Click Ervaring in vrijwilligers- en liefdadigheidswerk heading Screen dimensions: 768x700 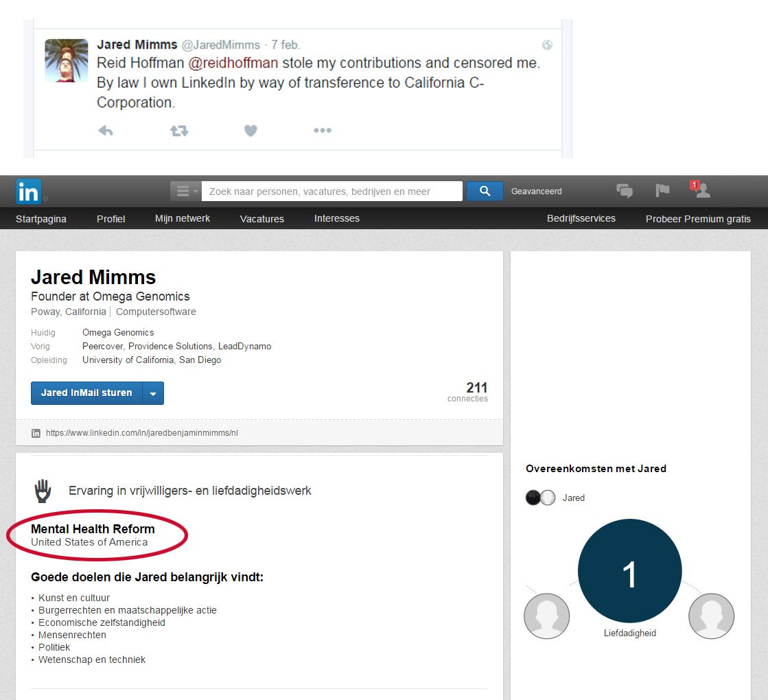coord(190,491)
